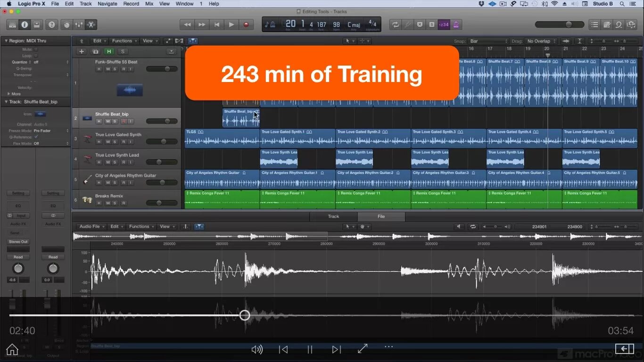The width and height of the screenshot is (644, 362).
Task: Open the Tracks area Edit menu
Action: [99, 41]
